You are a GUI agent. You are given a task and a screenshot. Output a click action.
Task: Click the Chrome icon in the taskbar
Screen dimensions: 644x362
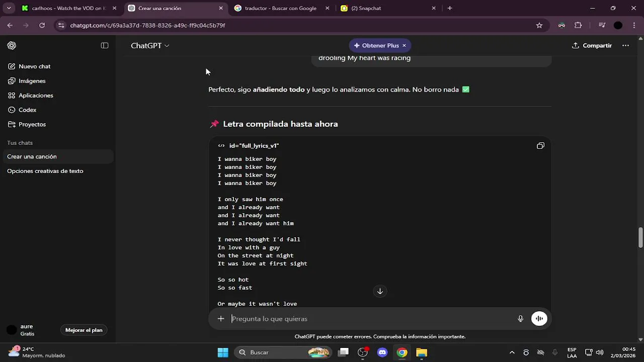pyautogui.click(x=402, y=352)
